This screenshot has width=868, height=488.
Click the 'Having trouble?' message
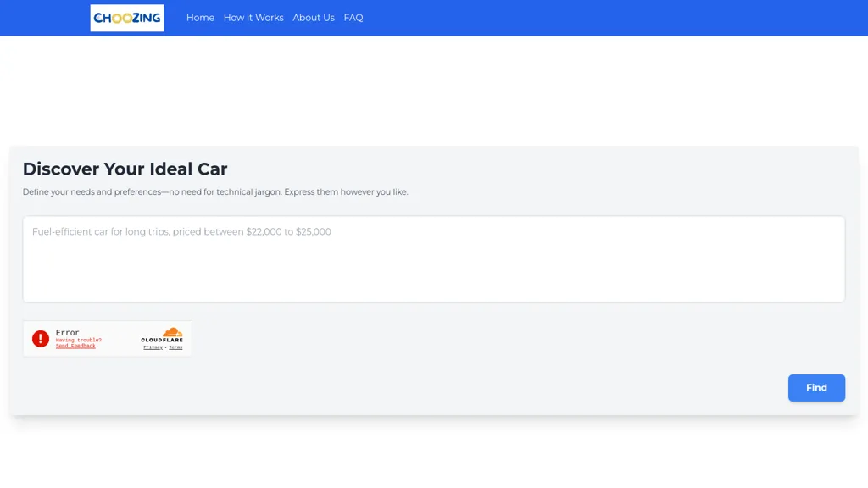[x=78, y=340]
